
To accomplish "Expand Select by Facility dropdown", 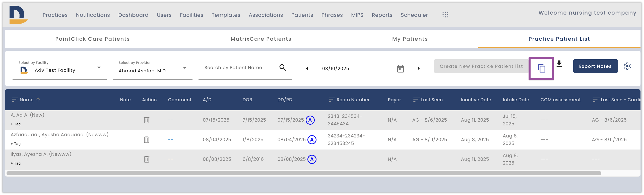I will (99, 68).
